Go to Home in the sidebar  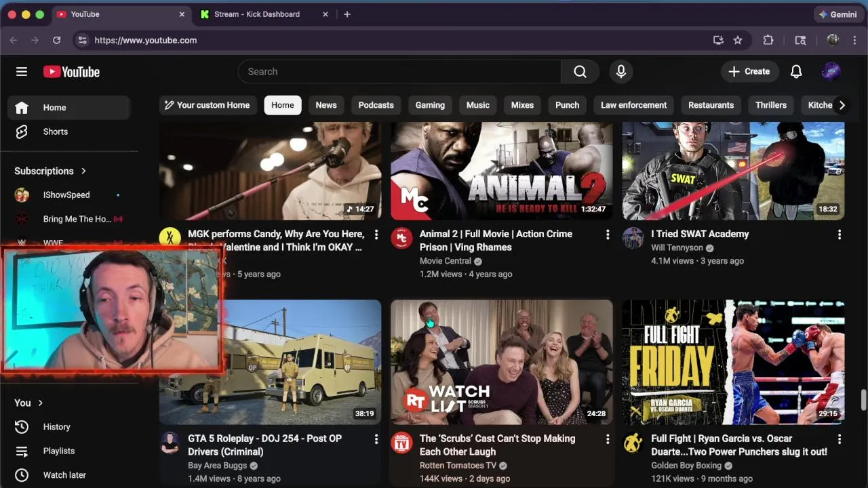coord(68,108)
